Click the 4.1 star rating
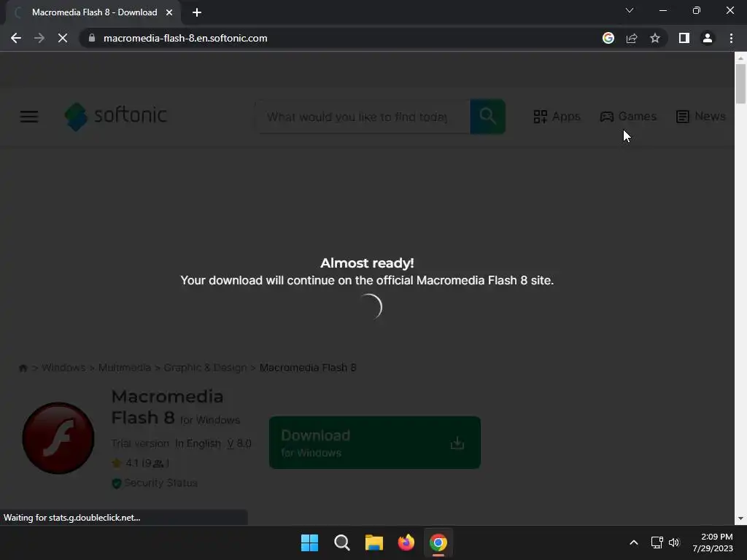 click(141, 463)
